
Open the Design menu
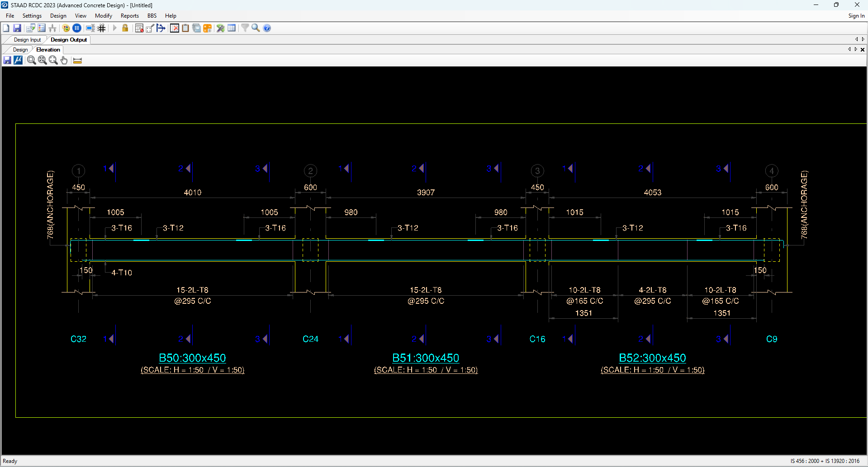coord(58,16)
